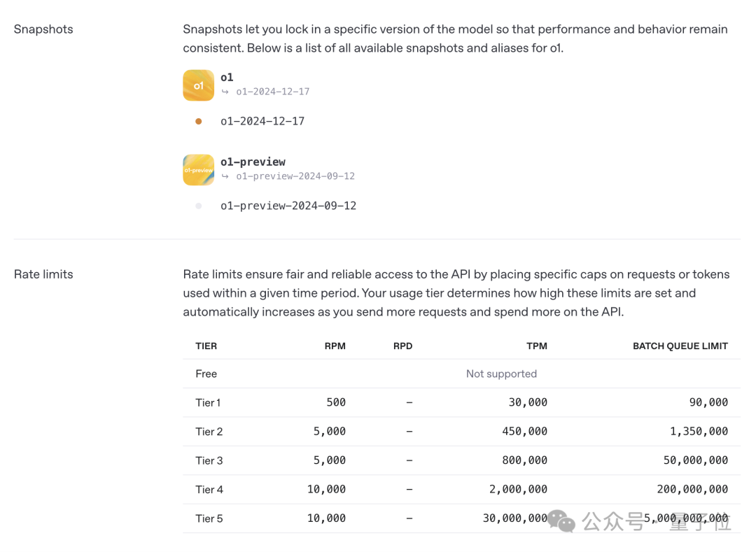Viewport: 756px width, 552px height.
Task: Click the Tier 5 TPM value 30,000,000
Action: coord(514,518)
